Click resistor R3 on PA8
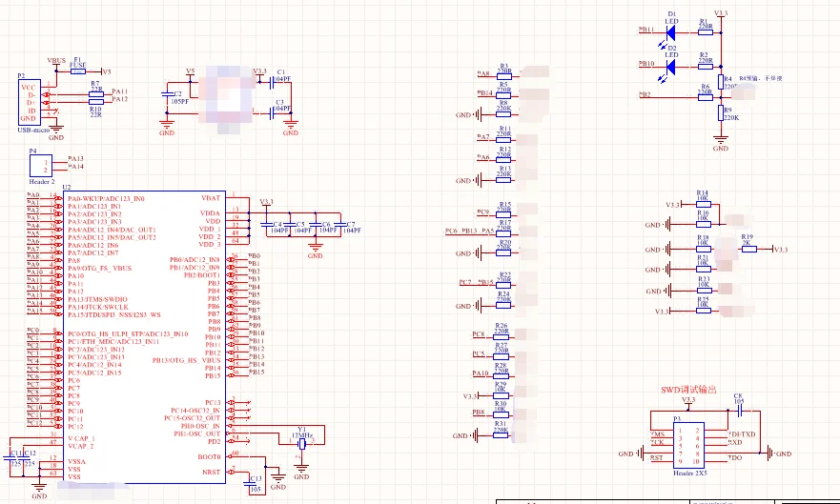This screenshot has height=504, width=840. (503, 76)
